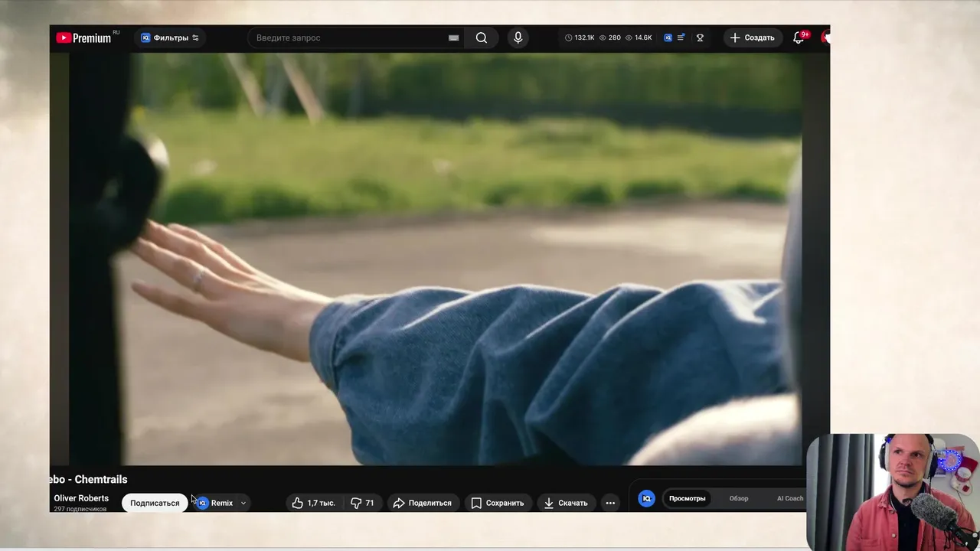Viewport: 980px width, 551px height.
Task: Open the Oliver Roberts channel link
Action: coord(81,498)
